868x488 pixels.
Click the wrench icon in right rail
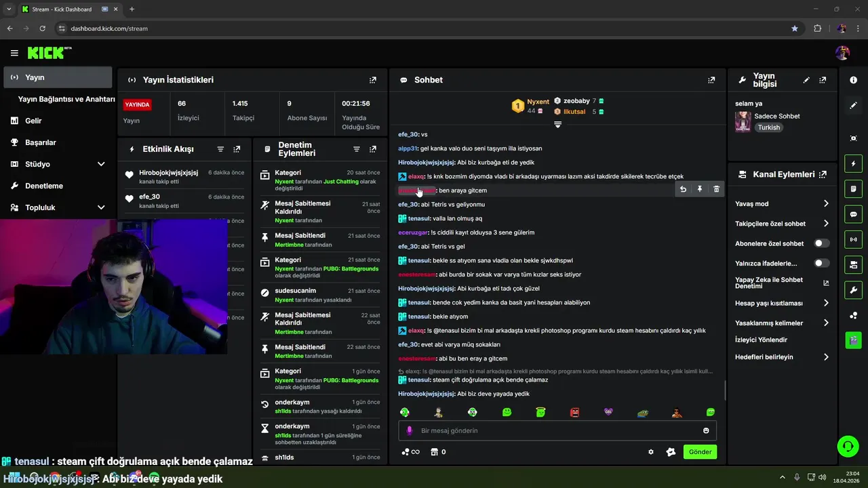pos(853,290)
